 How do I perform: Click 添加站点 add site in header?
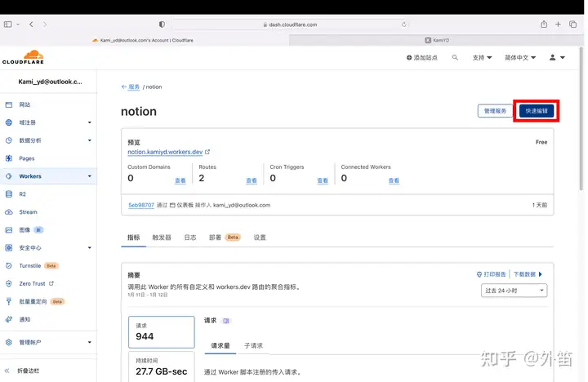click(x=422, y=57)
